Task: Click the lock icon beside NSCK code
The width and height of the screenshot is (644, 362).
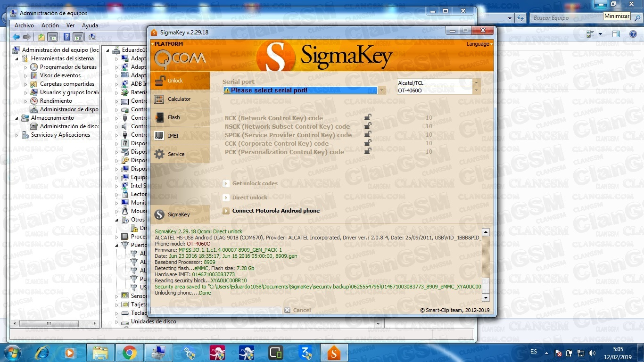Action: pos(368,126)
